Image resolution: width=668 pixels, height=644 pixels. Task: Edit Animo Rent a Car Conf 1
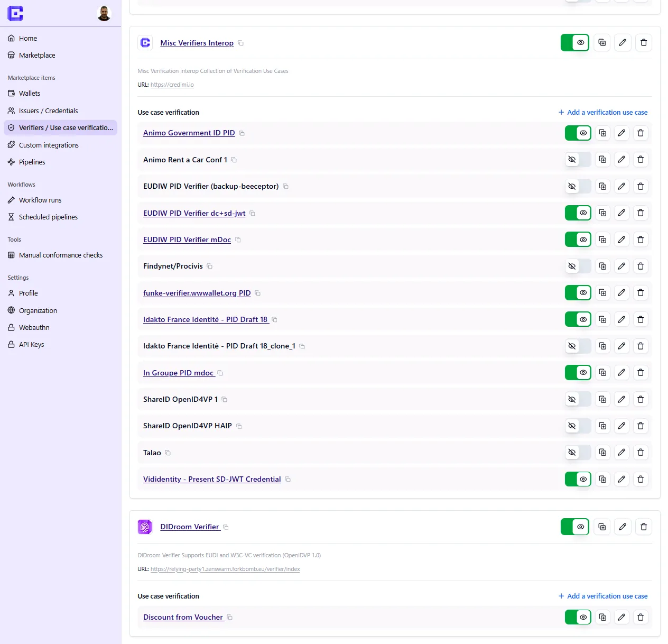[621, 159]
